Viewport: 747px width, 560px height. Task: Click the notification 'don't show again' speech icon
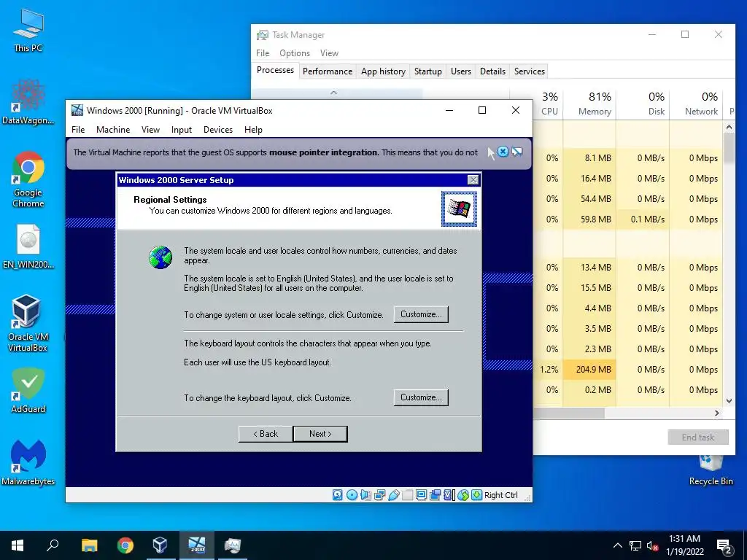tap(517, 152)
